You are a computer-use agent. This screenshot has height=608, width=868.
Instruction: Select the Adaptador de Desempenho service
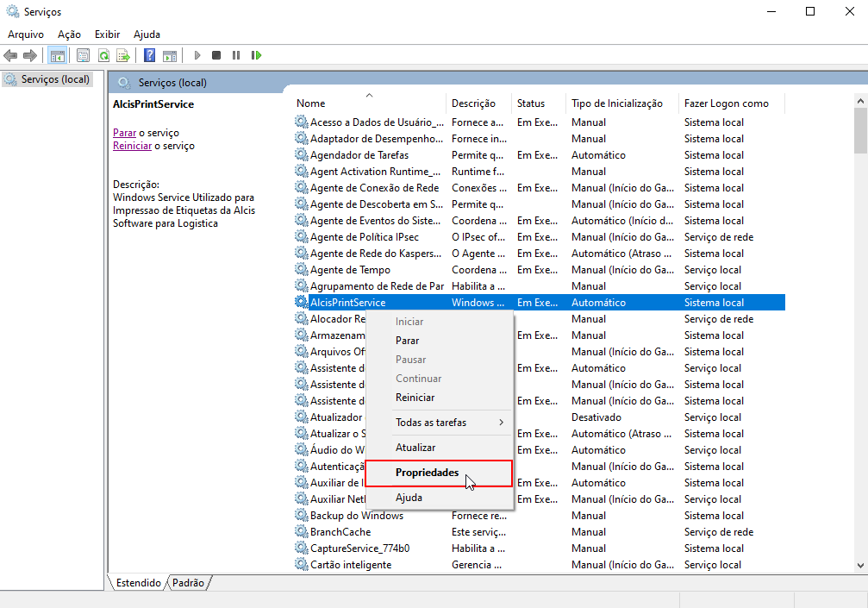377,139
